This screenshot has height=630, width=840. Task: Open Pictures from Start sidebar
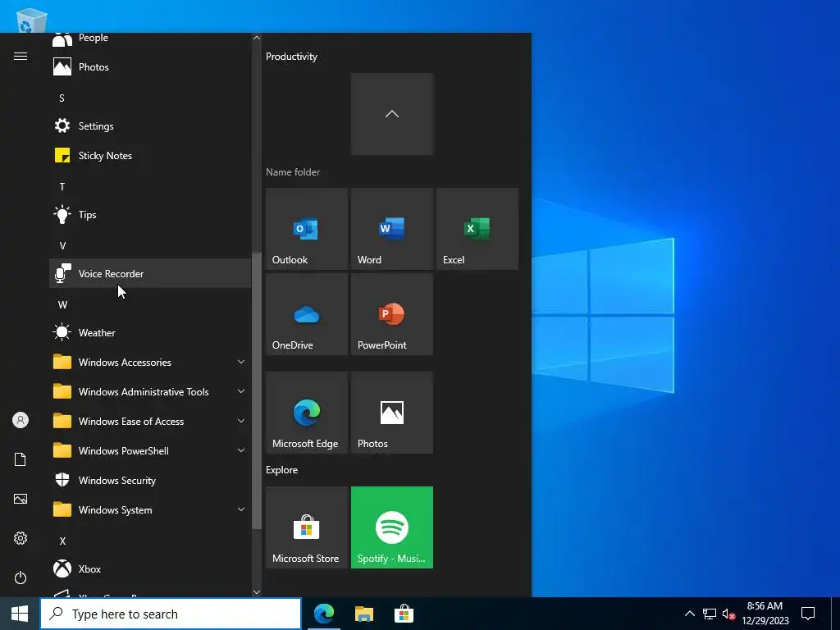21,499
